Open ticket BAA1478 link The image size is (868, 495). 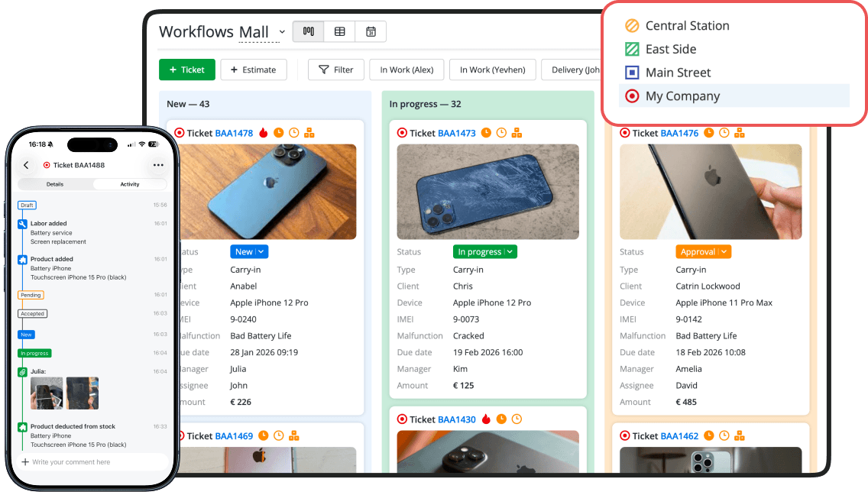click(234, 133)
